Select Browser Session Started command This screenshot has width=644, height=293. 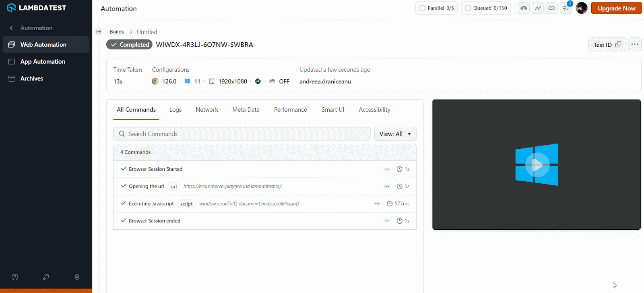(x=265, y=169)
